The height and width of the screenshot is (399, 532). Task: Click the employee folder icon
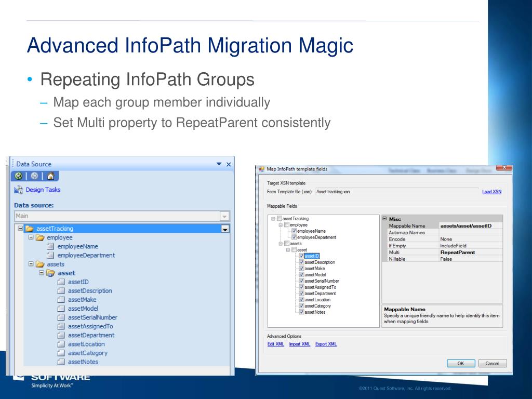pos(40,237)
